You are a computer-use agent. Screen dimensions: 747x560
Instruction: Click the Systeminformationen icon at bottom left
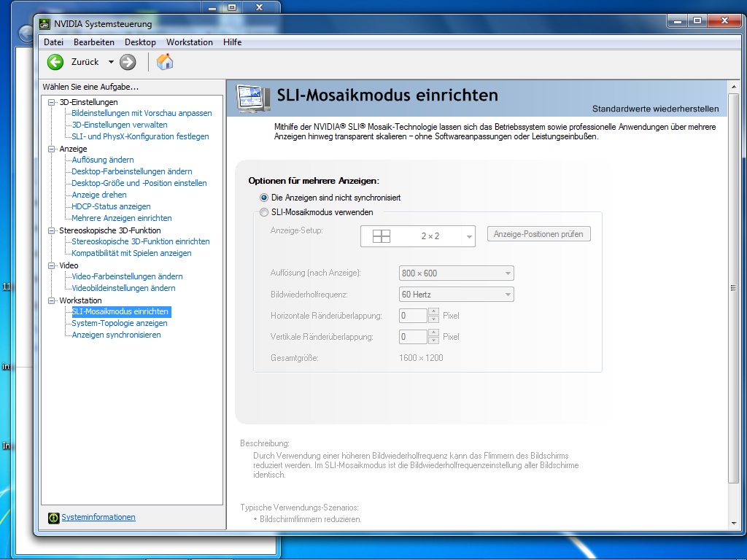(x=54, y=518)
